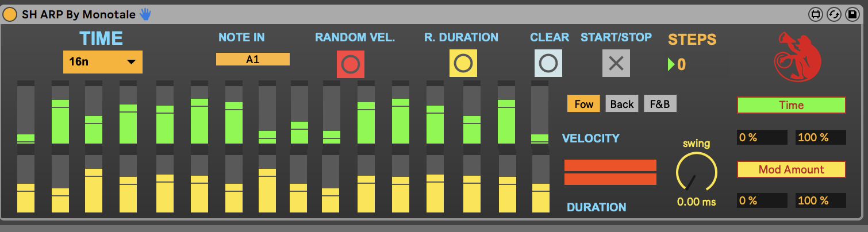The height and width of the screenshot is (232, 868).
Task: Click the Mod Amount target selector
Action: point(791,169)
